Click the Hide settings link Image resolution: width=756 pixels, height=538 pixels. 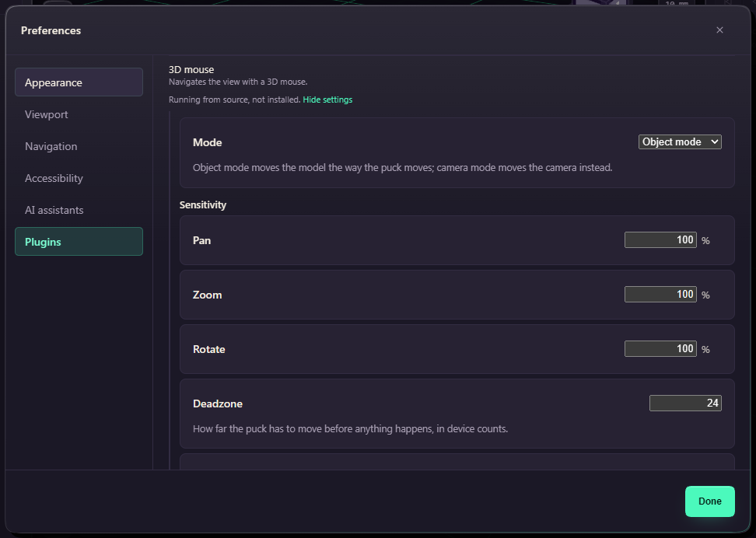(327, 100)
